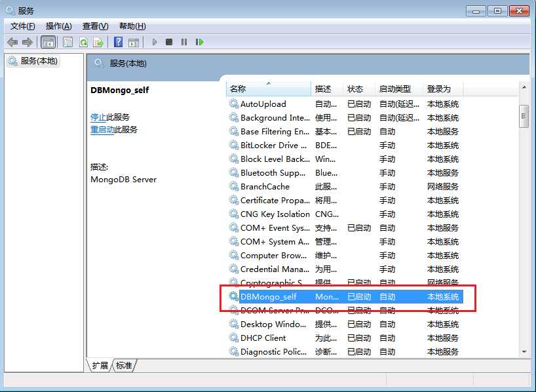Image resolution: width=536 pixels, height=392 pixels.
Task: Select the Computer Brow... service
Action: pos(345,255)
